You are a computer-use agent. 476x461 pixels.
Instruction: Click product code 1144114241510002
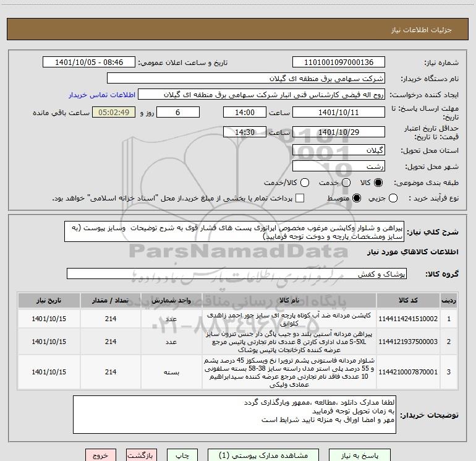tap(408, 319)
